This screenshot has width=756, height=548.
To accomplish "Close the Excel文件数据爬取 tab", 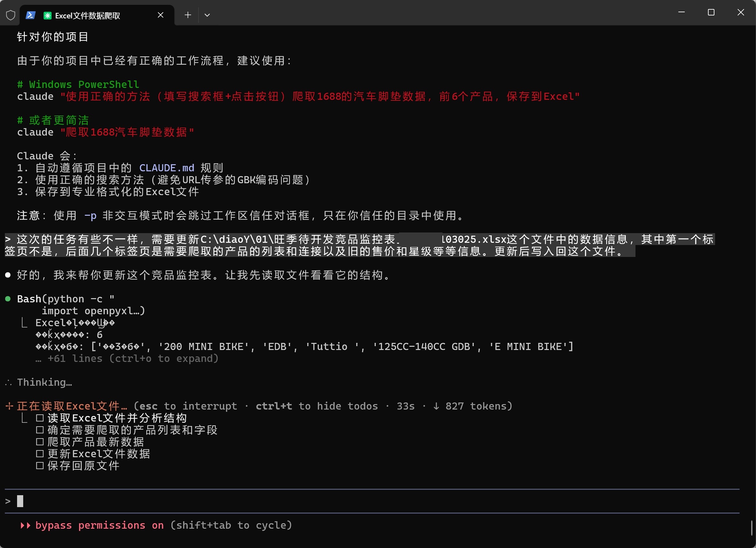I will coord(160,15).
